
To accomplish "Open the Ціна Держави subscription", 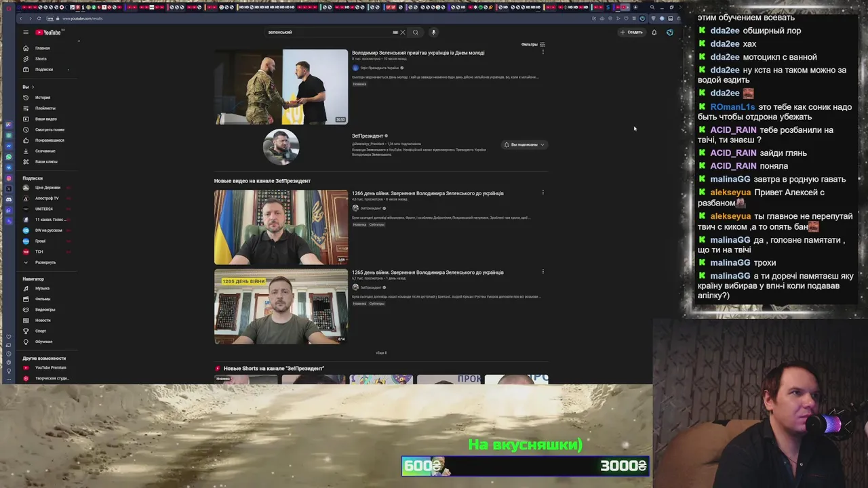I will pos(47,188).
